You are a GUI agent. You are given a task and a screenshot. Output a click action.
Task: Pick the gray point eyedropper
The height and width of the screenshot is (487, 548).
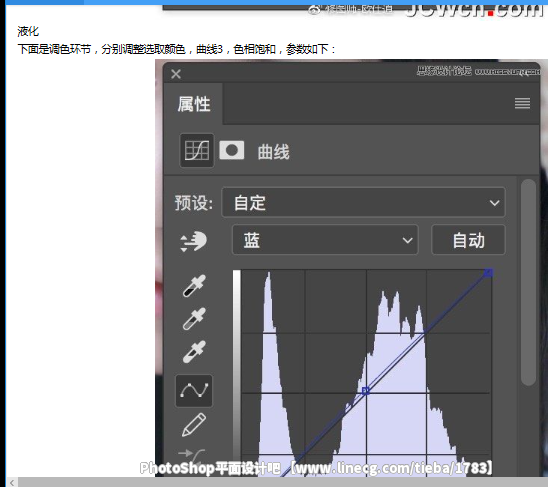click(194, 319)
